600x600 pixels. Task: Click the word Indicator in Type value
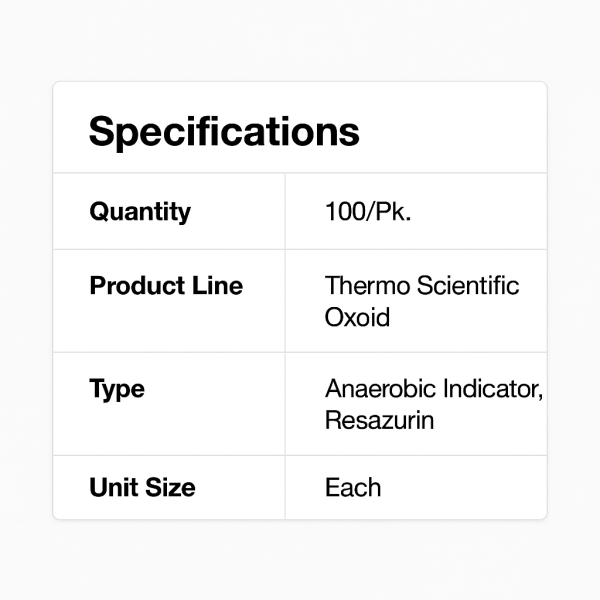(x=491, y=389)
